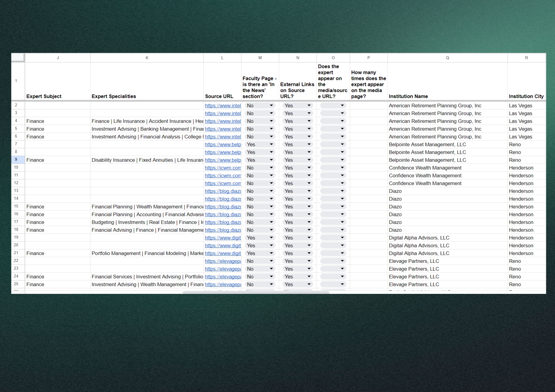This screenshot has height=392, width=555.
Task: Select Portfolio Management cell in row 21
Action: 147,253
